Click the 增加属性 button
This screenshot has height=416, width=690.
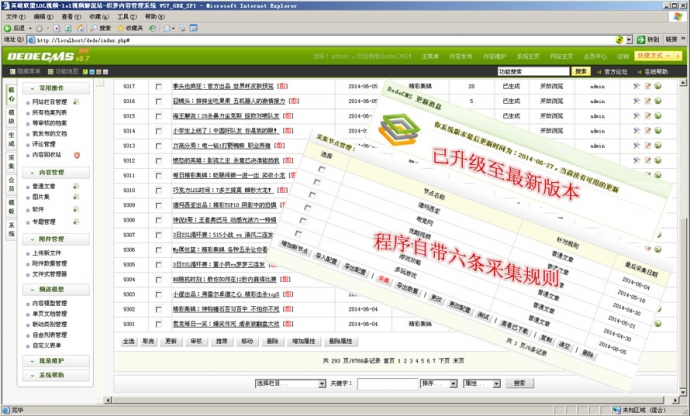tap(304, 341)
